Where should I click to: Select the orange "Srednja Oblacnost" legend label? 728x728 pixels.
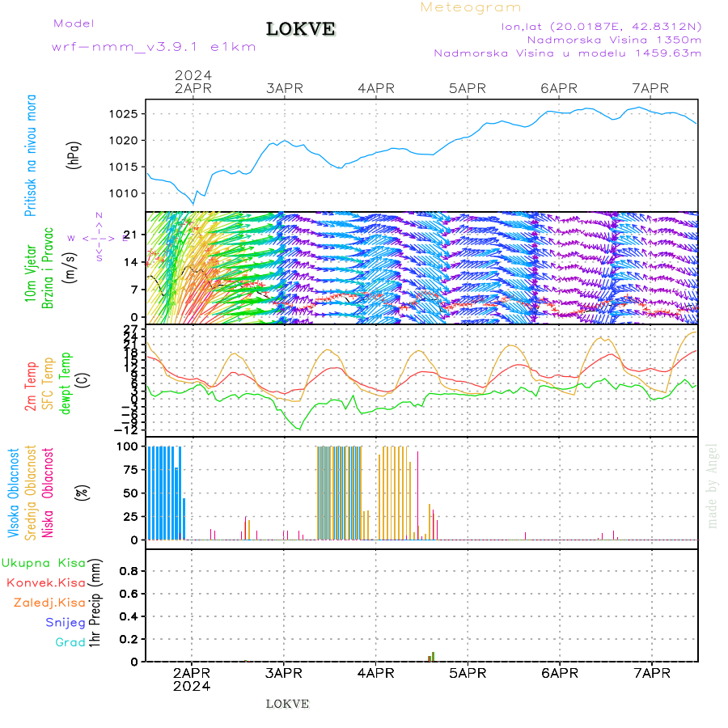pyautogui.click(x=30, y=493)
